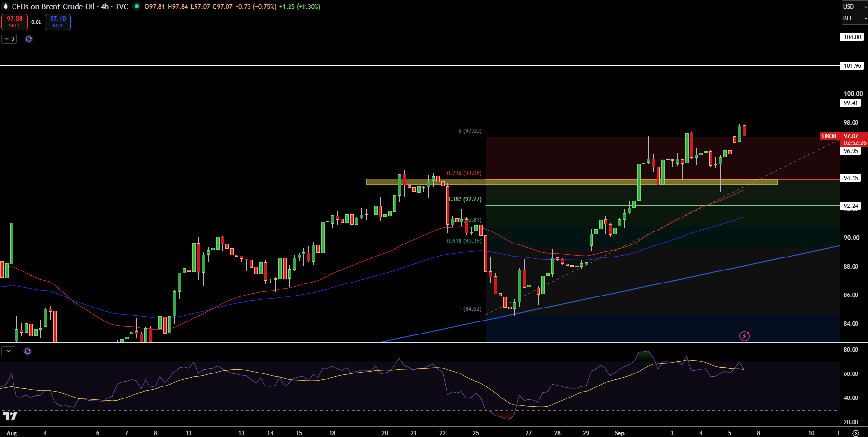868x437 pixels.
Task: Select the Fibonacci 1 (84.62) label
Action: (x=470, y=309)
